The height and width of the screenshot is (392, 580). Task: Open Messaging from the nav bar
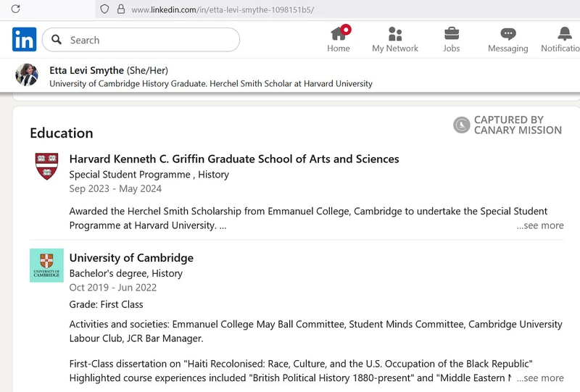point(507,34)
